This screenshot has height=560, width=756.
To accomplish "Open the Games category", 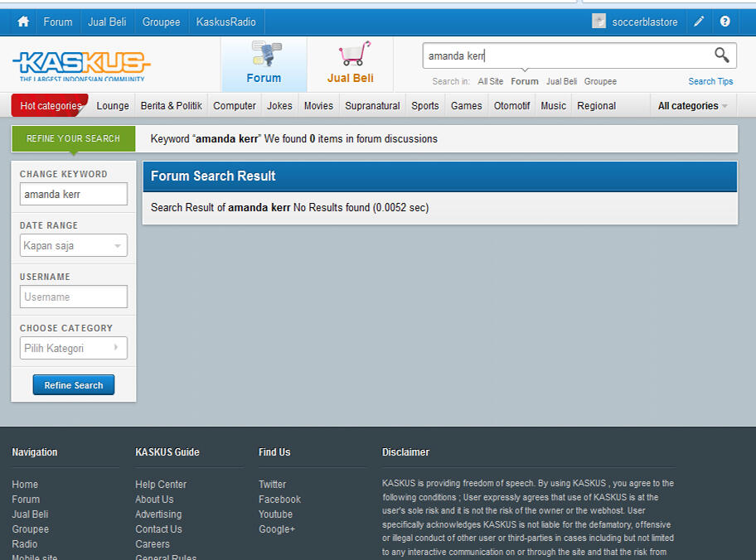I will tap(466, 105).
